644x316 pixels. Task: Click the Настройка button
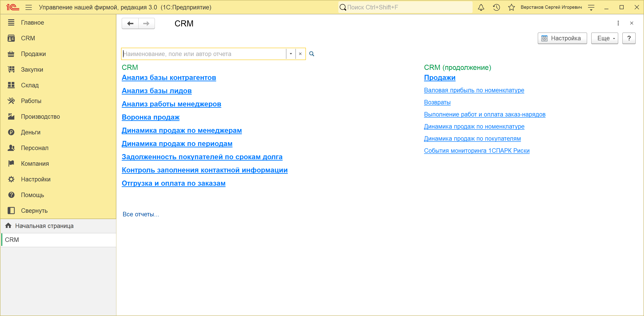point(562,38)
